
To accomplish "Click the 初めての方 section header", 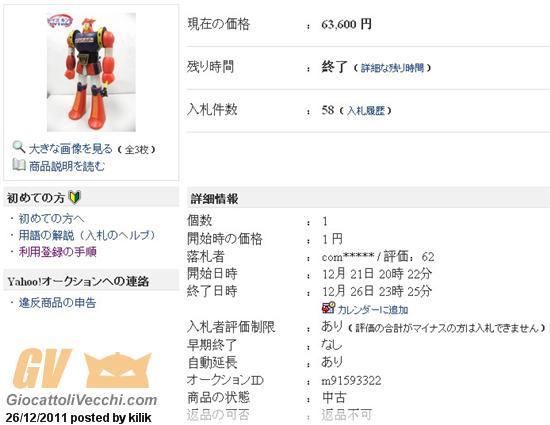I will [36, 198].
